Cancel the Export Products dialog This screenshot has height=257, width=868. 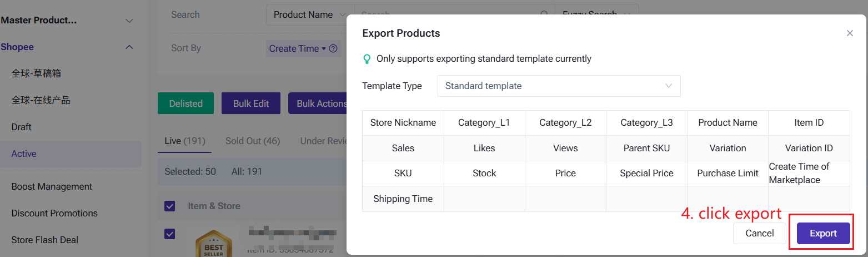click(x=759, y=233)
